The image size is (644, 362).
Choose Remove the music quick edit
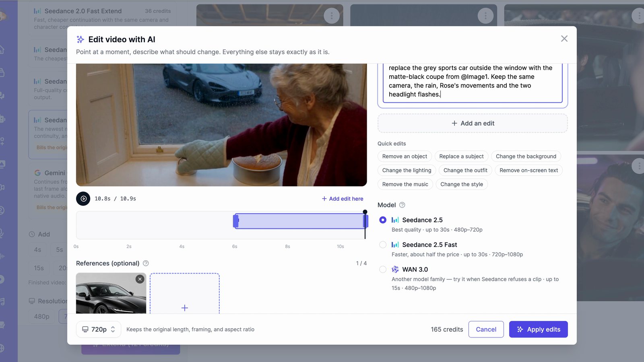(405, 184)
